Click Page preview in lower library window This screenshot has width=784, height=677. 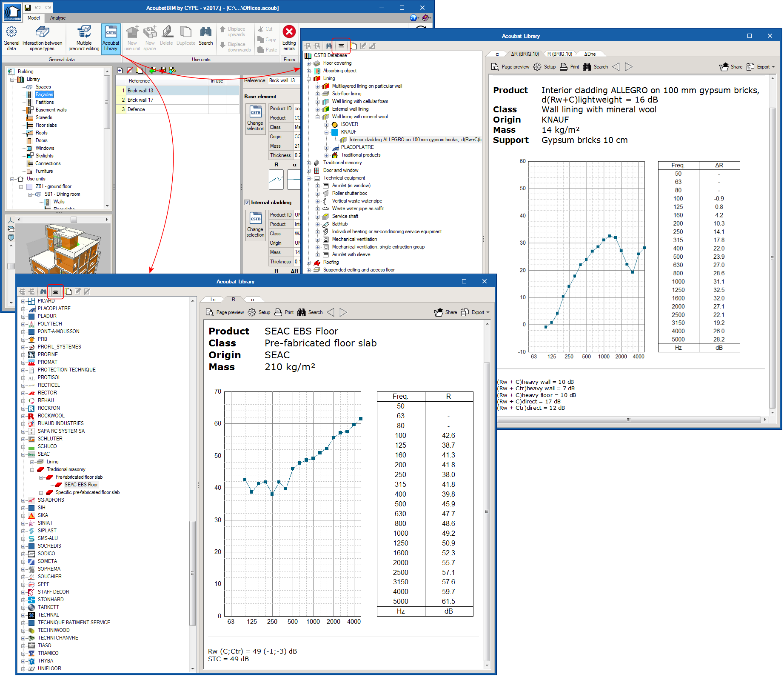pos(225,312)
